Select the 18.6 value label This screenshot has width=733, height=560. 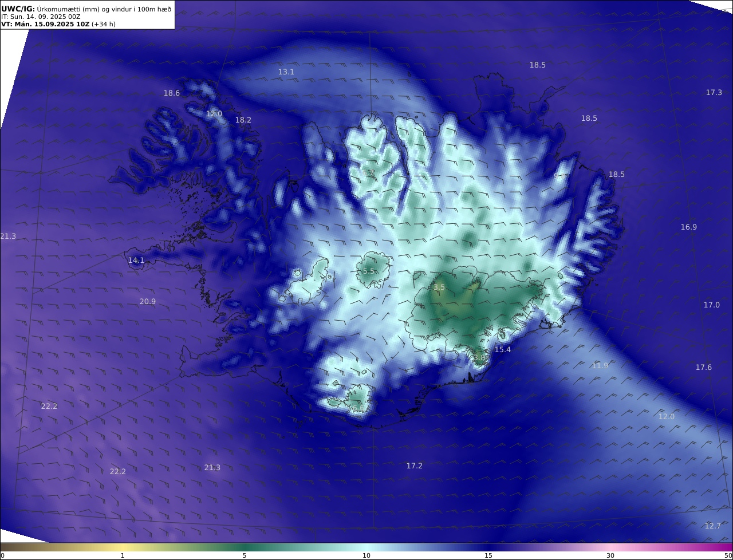click(x=172, y=93)
